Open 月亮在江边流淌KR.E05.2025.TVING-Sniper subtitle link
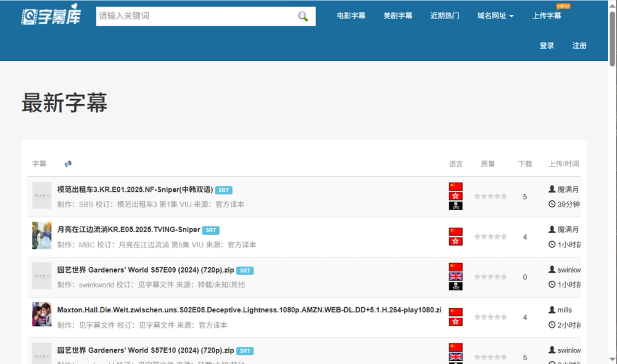 pyautogui.click(x=129, y=230)
